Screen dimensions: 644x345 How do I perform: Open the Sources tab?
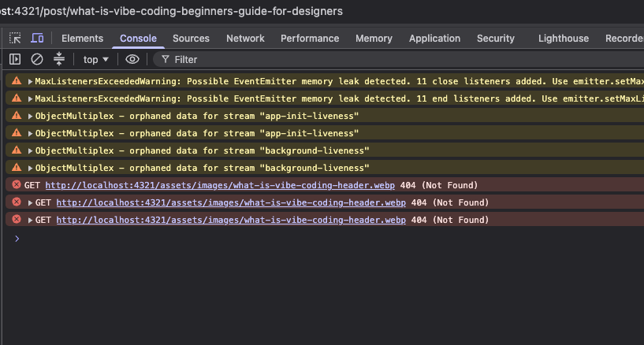tap(191, 38)
